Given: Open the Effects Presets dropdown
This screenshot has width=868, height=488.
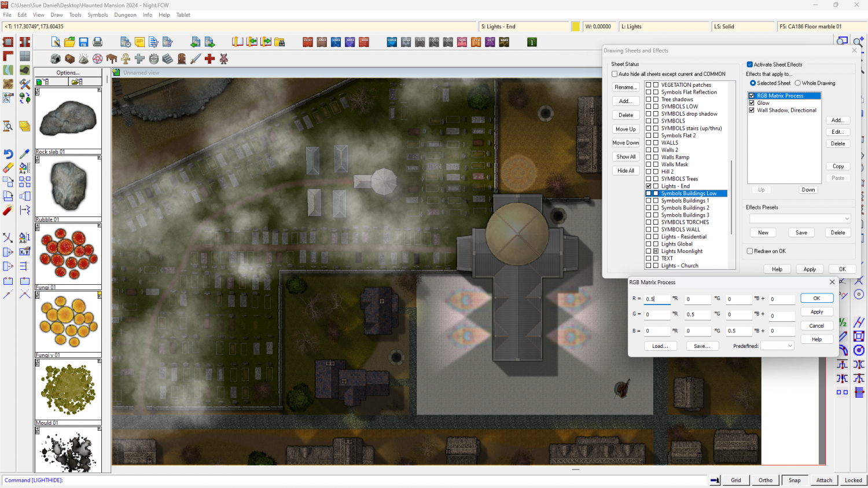Looking at the screenshot, I should pos(800,218).
